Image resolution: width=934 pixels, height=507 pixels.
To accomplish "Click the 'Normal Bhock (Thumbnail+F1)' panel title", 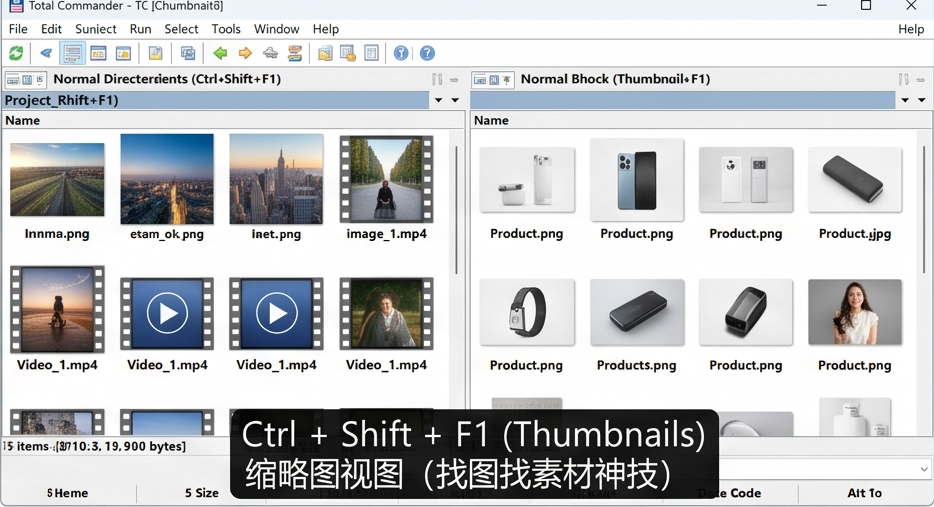I will coord(615,79).
